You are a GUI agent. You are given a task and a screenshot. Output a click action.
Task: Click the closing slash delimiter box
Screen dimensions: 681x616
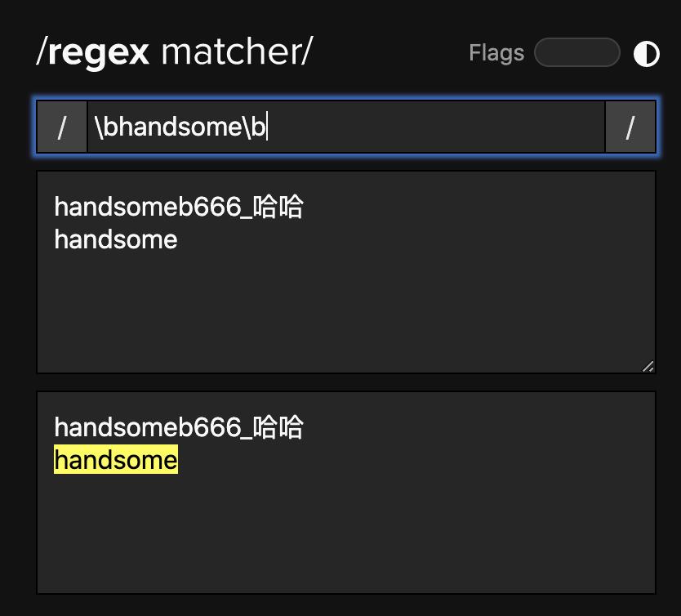630,127
